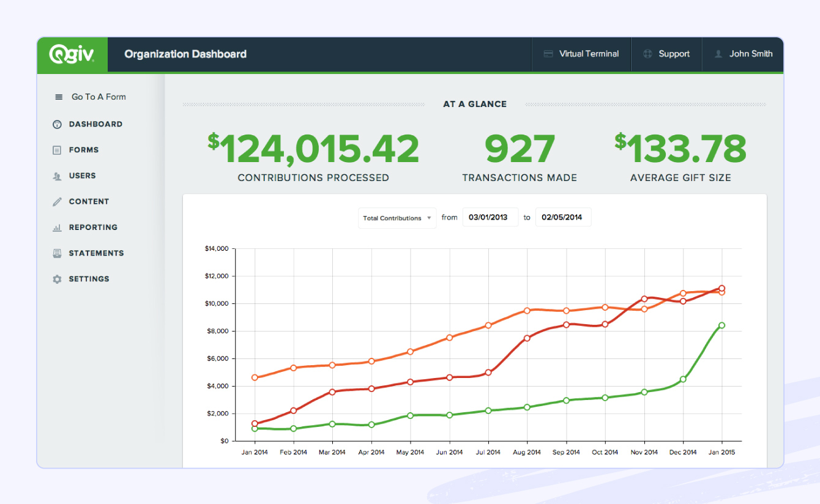Click the AT A GLANCE heading

[475, 104]
